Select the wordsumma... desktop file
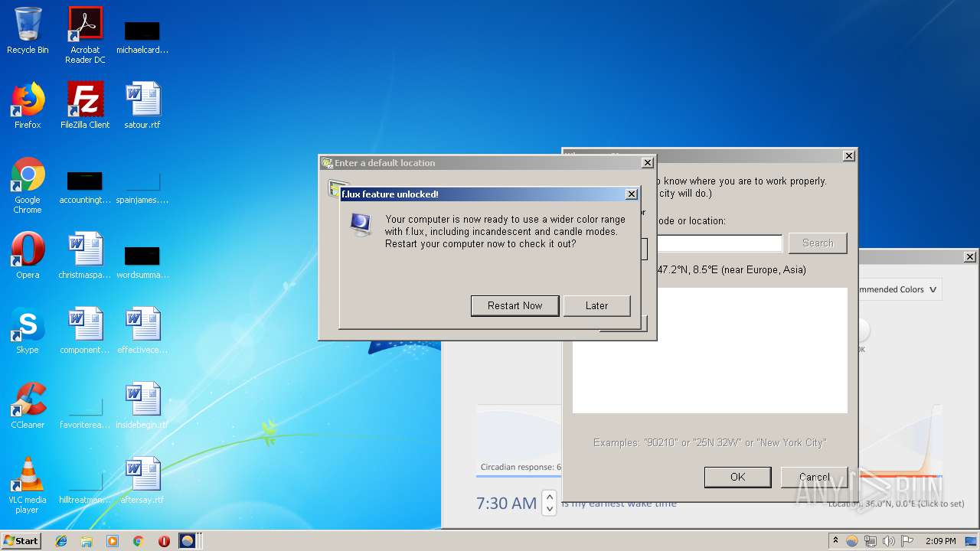980x551 pixels. 142,262
